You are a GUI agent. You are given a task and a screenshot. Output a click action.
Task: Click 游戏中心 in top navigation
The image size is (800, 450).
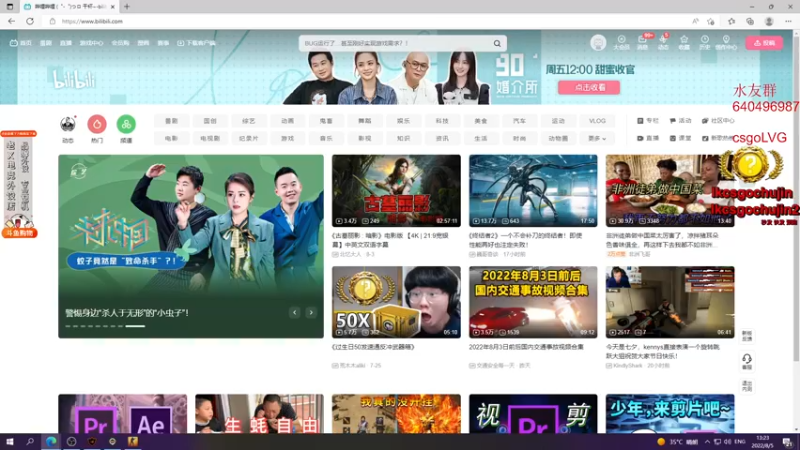91,43
